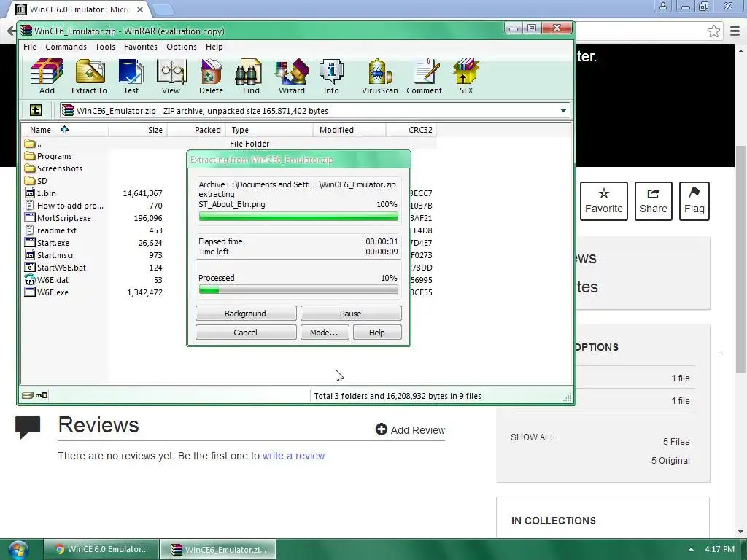Select the Screenshots folder

tap(53, 168)
